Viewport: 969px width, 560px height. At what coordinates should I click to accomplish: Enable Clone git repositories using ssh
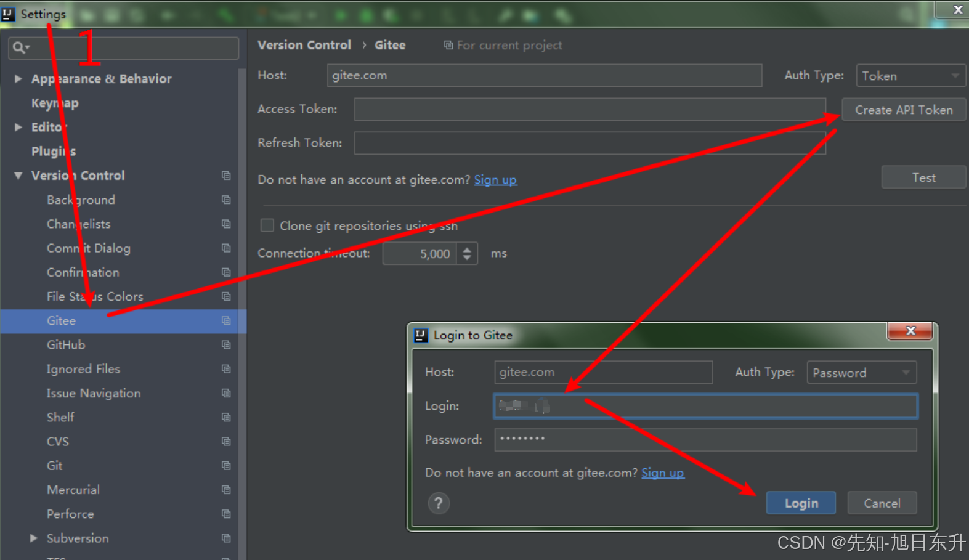tap(267, 225)
